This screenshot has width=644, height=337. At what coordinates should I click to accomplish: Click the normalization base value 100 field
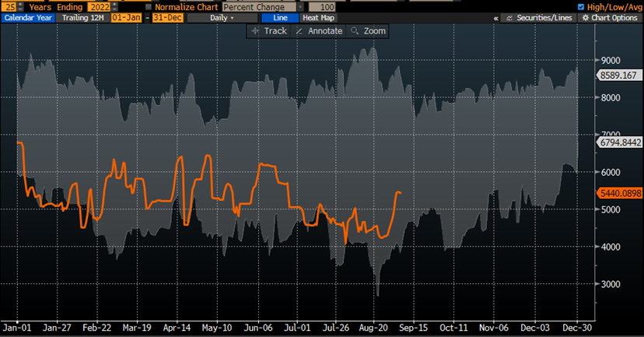327,6
